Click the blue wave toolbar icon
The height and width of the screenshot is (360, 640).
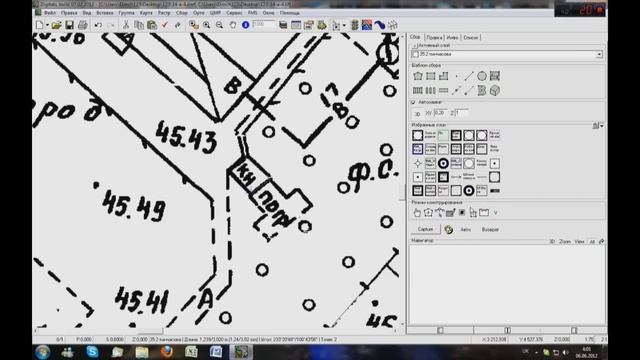click(380, 25)
